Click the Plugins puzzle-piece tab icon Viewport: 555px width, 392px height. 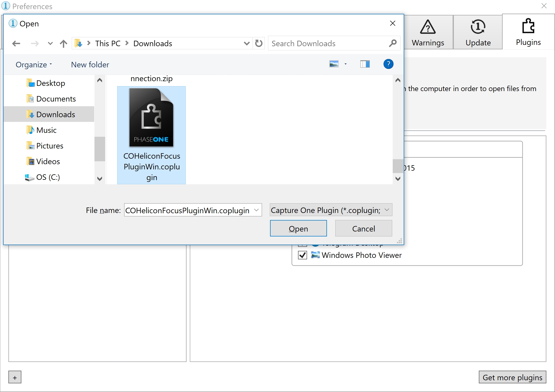[528, 26]
